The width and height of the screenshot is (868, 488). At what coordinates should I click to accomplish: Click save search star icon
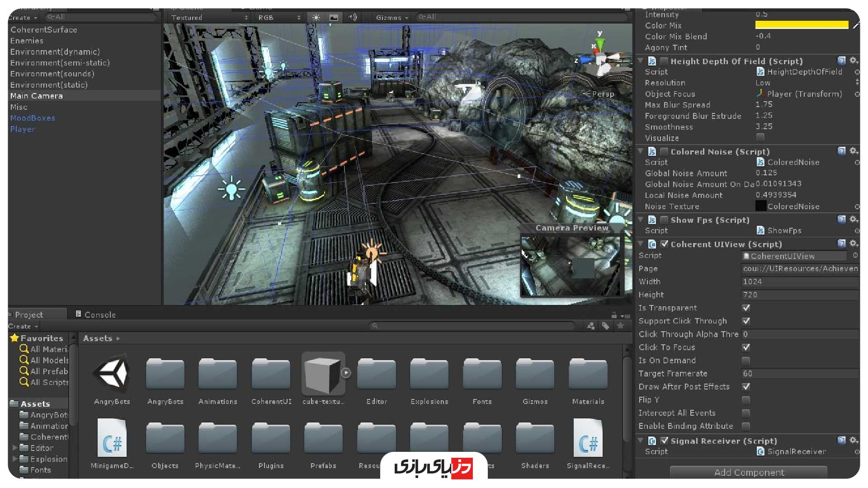pos(621,326)
